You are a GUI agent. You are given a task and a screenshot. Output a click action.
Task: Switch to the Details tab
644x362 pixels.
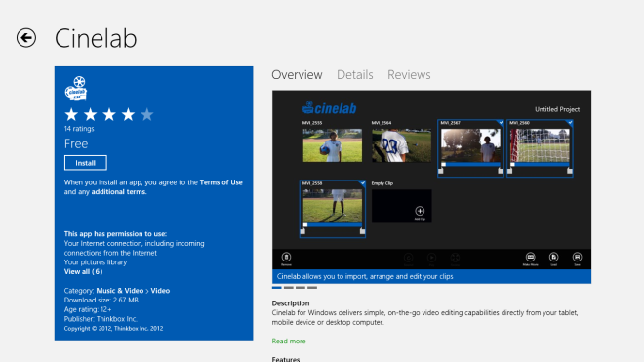[x=355, y=75]
